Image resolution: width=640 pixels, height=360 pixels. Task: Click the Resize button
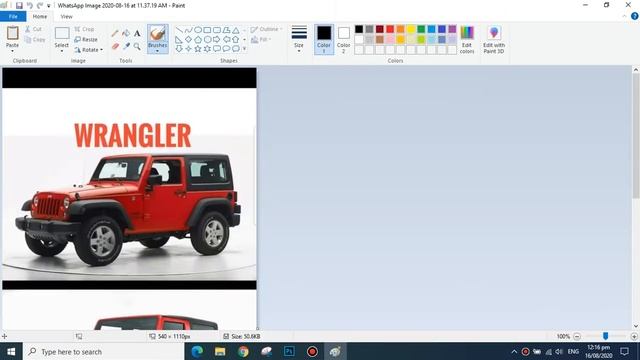pos(86,40)
